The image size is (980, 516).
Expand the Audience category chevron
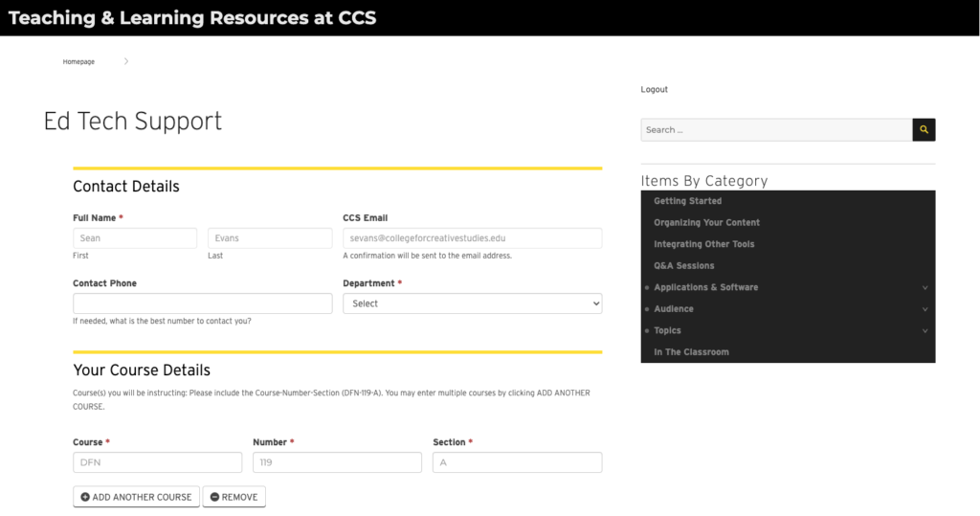click(x=924, y=309)
